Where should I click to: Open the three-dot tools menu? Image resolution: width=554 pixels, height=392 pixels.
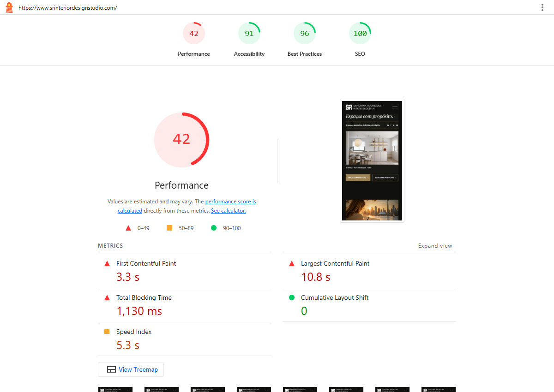pos(542,7)
